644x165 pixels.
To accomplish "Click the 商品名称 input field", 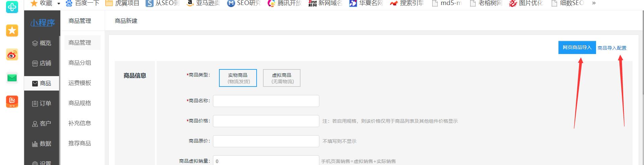I will click(x=266, y=101).
